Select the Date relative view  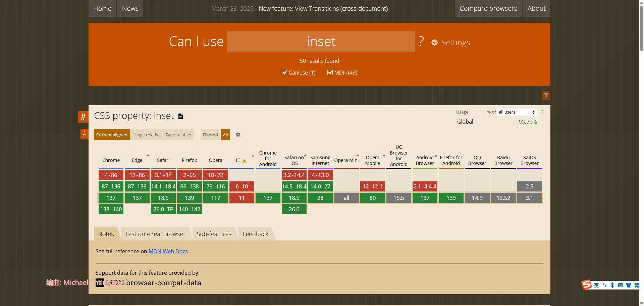coord(178,135)
